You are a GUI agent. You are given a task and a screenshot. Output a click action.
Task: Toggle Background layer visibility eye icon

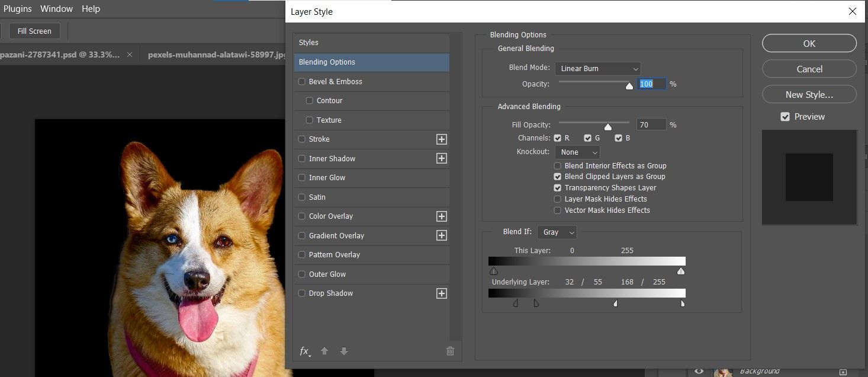pos(699,371)
